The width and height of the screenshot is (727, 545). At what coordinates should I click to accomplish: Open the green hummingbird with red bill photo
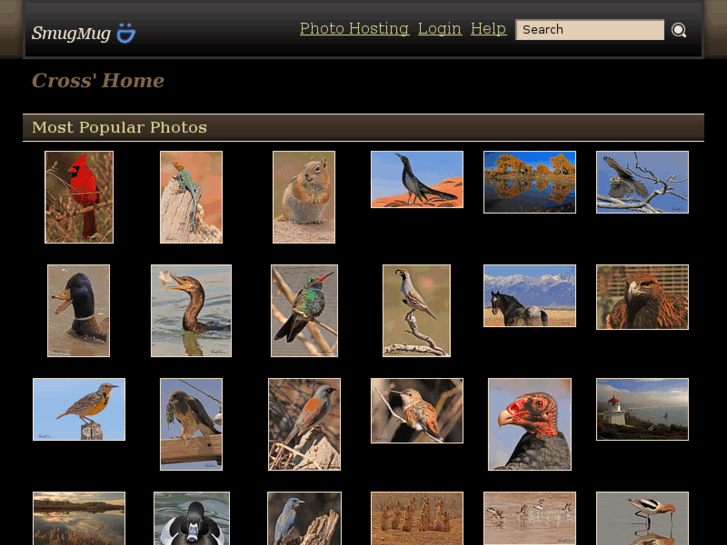(304, 311)
